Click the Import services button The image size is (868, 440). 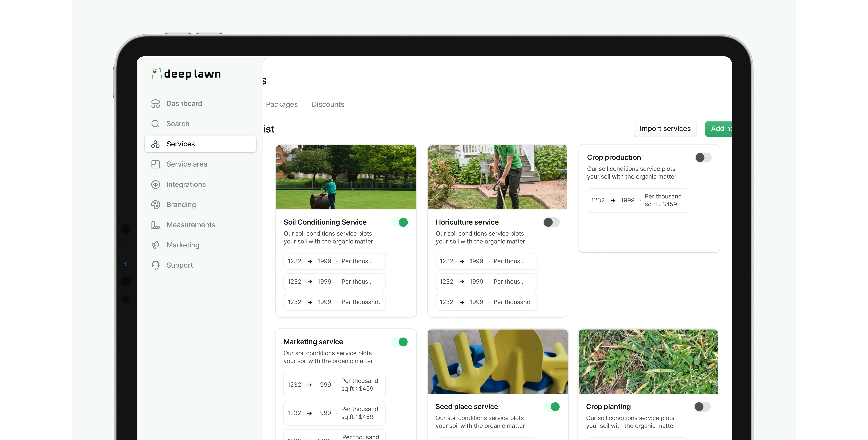click(x=665, y=129)
